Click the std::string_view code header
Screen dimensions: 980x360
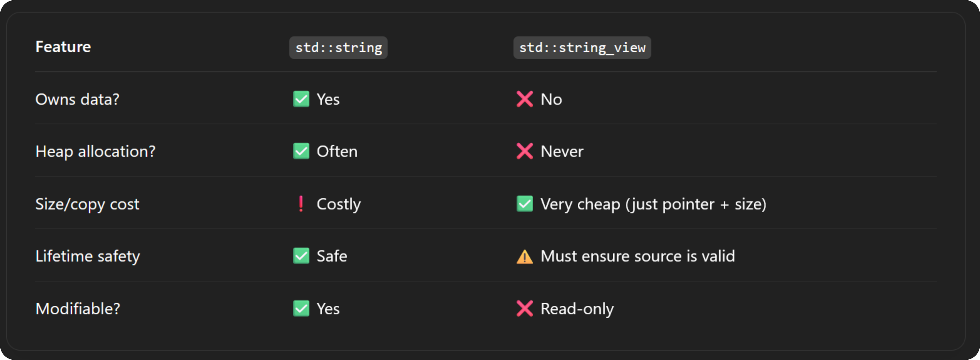pyautogui.click(x=582, y=48)
